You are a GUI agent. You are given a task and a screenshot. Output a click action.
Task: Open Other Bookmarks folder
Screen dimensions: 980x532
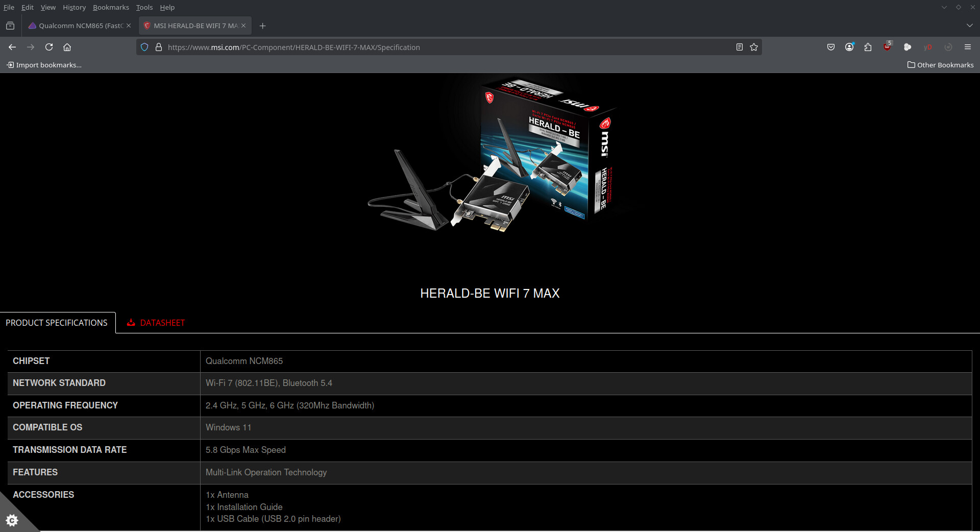940,65
